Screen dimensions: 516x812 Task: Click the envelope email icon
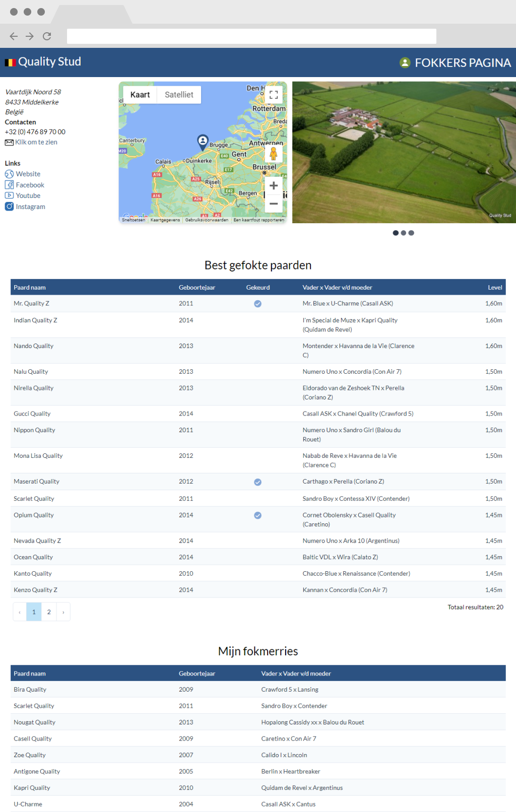point(9,143)
